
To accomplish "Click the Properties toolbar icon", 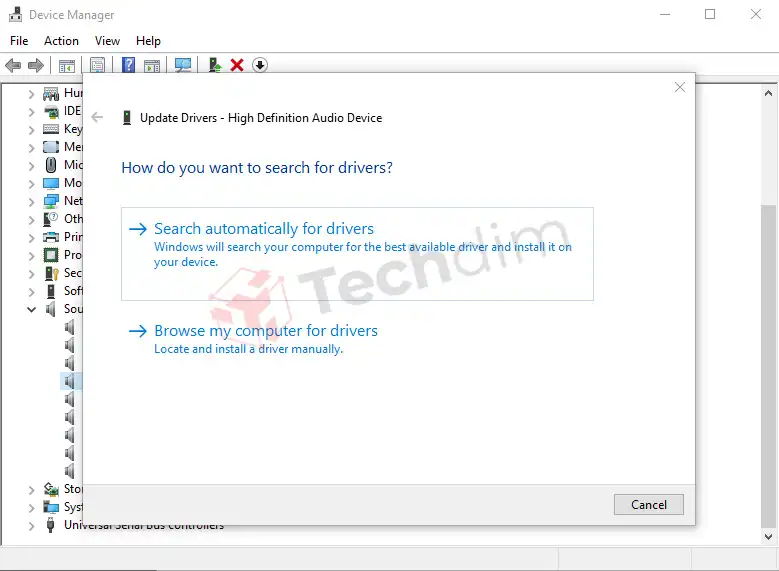I will [x=97, y=65].
